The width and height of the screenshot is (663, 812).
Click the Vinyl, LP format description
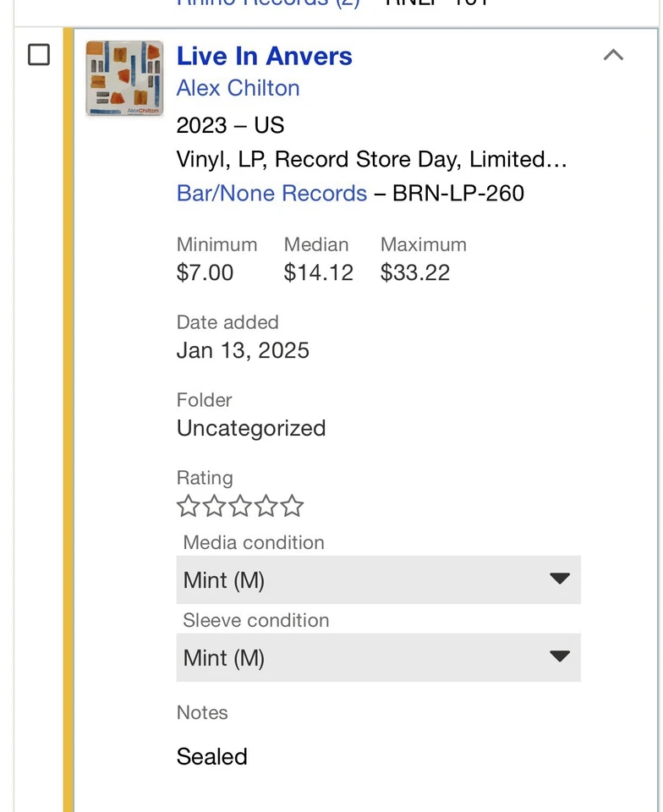click(371, 159)
